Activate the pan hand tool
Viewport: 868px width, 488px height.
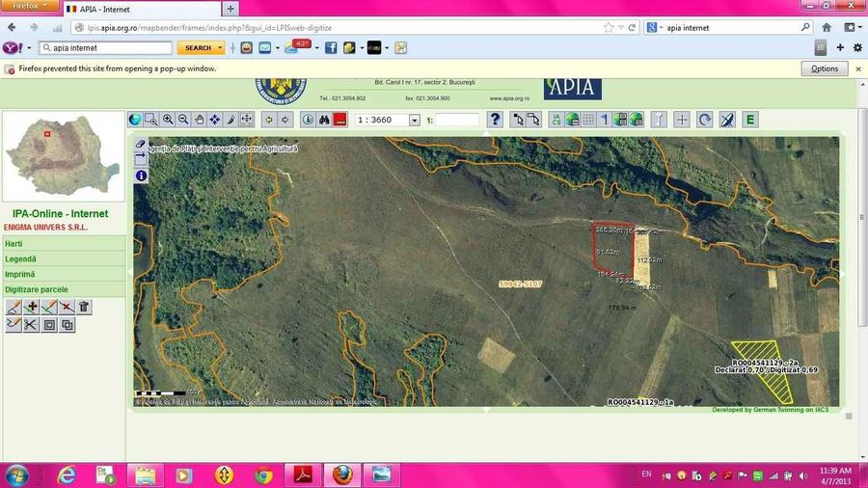pyautogui.click(x=199, y=120)
